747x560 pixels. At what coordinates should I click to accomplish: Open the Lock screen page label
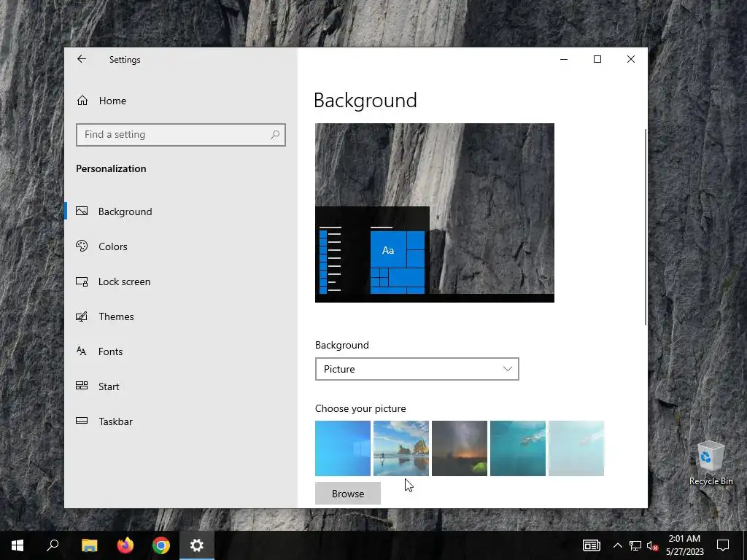tap(124, 281)
